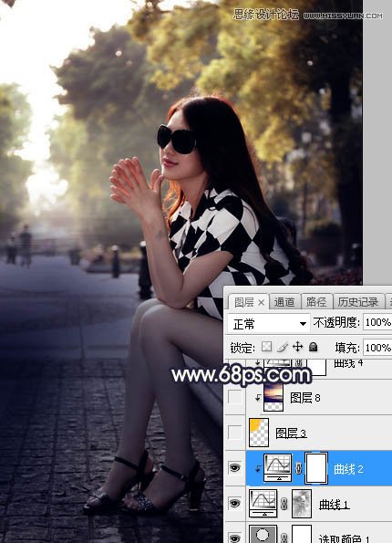Click the lock transparent pixels icon
The width and height of the screenshot is (392, 543).
coord(266,347)
